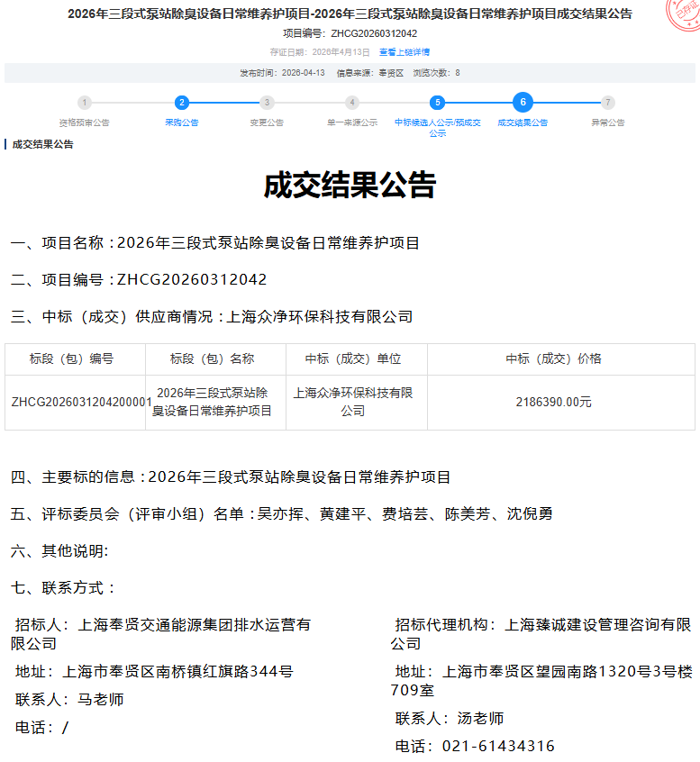The height and width of the screenshot is (762, 700).
Task: Switch to the 采购公告 stage label
Action: [x=182, y=122]
